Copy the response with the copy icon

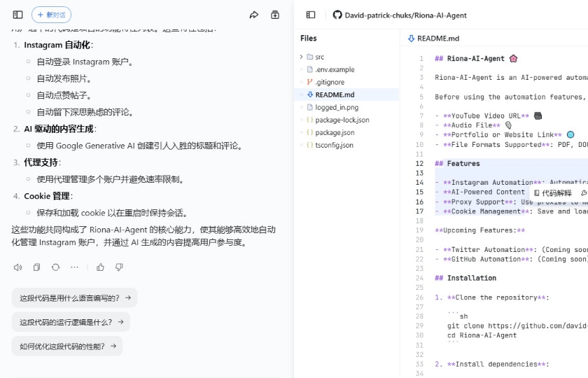[36, 267]
